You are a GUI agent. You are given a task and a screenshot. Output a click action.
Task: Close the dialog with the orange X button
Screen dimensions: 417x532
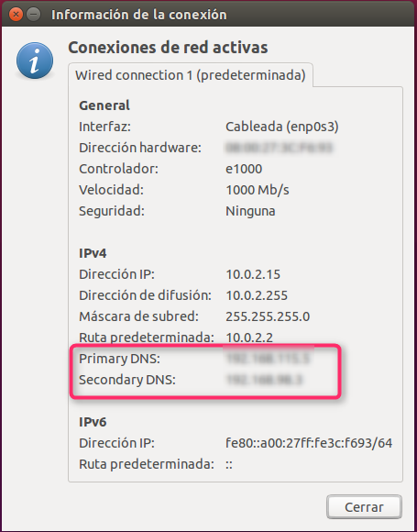click(16, 15)
